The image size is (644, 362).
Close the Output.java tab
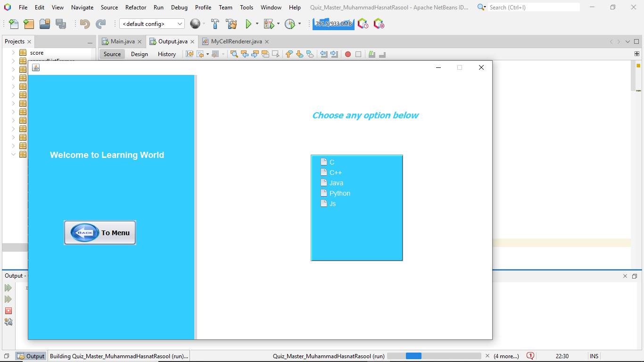click(x=192, y=41)
